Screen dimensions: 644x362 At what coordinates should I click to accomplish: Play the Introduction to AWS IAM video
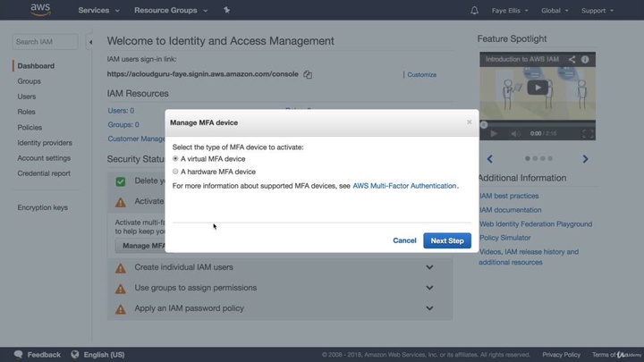point(537,88)
